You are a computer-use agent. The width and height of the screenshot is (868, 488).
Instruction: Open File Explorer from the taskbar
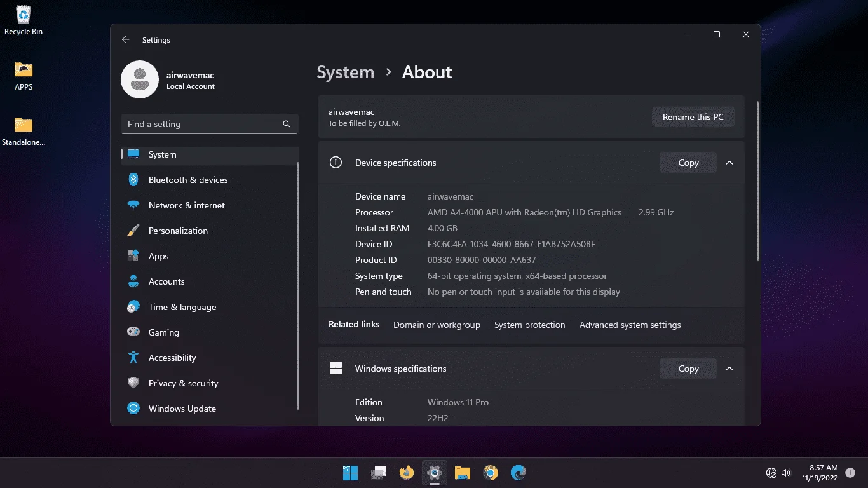click(x=463, y=473)
